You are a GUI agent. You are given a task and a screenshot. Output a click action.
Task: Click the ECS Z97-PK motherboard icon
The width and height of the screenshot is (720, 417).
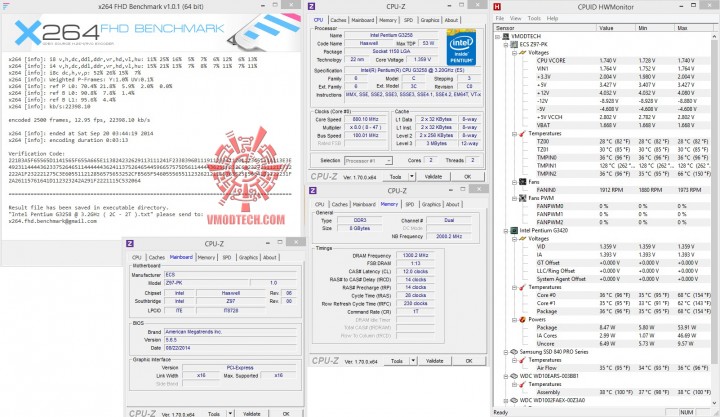[x=514, y=45]
